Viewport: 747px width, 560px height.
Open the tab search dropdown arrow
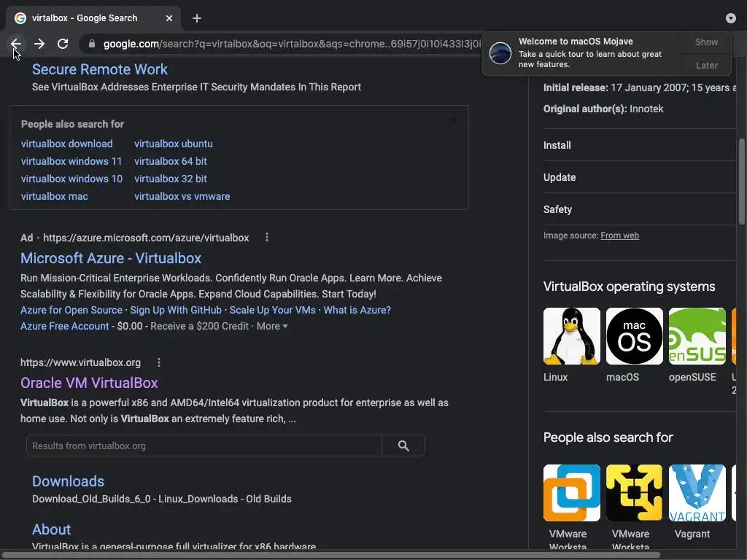[730, 18]
